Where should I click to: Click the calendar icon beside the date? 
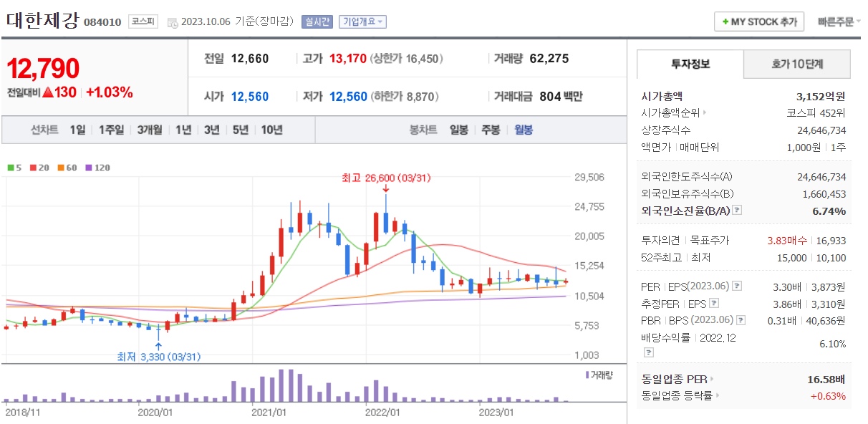point(172,22)
